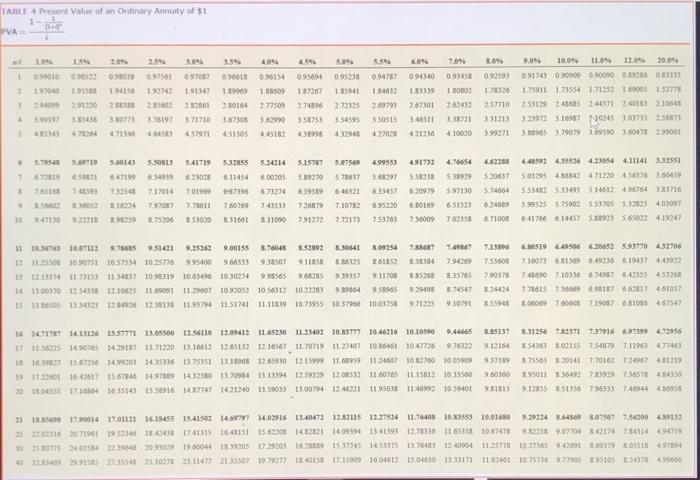The height and width of the screenshot is (480, 700).
Task: Click cell value 0.99010
Action: point(46,77)
